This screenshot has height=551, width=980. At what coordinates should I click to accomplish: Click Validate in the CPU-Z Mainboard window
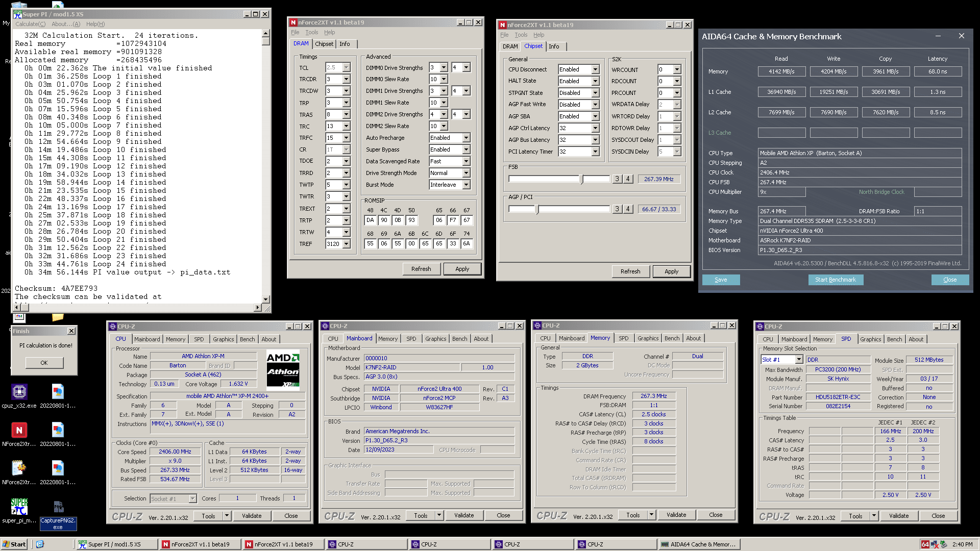point(464,515)
